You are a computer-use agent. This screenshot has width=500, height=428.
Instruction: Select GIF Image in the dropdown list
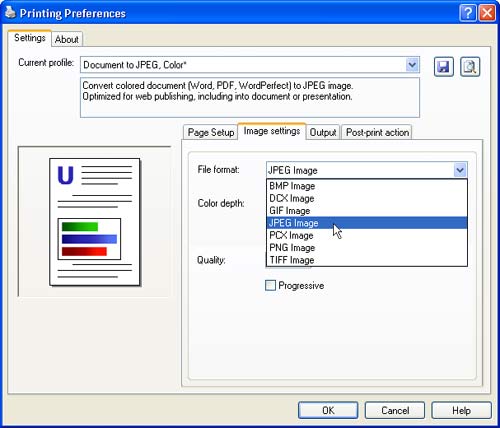point(367,211)
